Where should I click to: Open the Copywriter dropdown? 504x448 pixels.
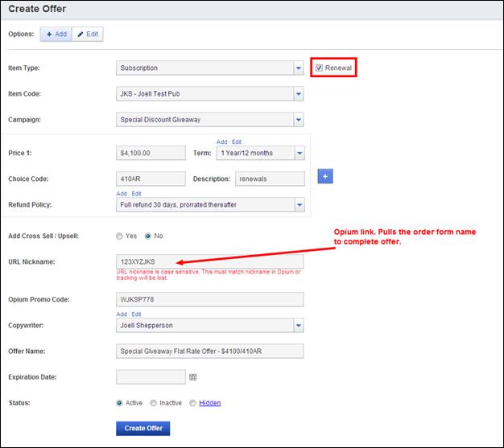pyautogui.click(x=209, y=325)
